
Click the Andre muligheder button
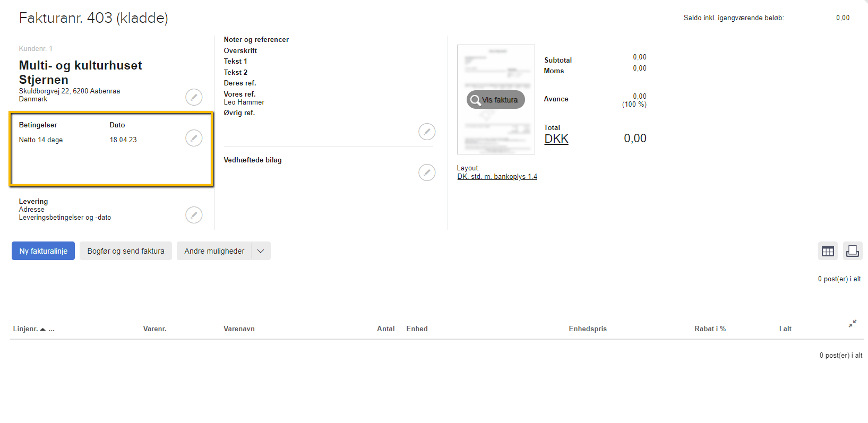tap(214, 251)
